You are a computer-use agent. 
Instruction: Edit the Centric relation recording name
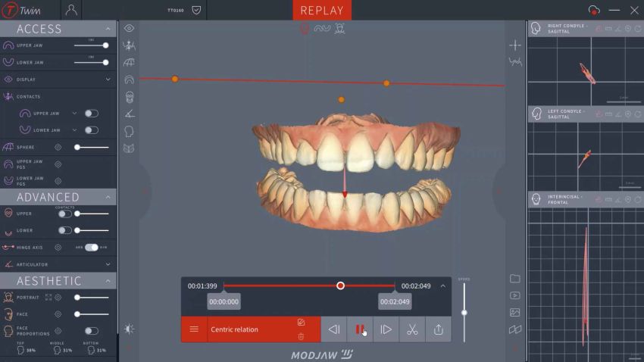301,323
